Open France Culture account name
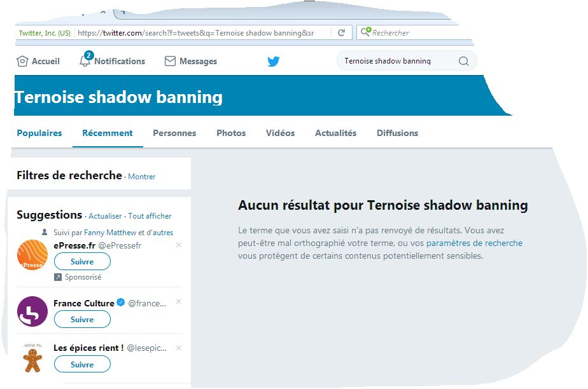588x389 pixels. coord(83,303)
